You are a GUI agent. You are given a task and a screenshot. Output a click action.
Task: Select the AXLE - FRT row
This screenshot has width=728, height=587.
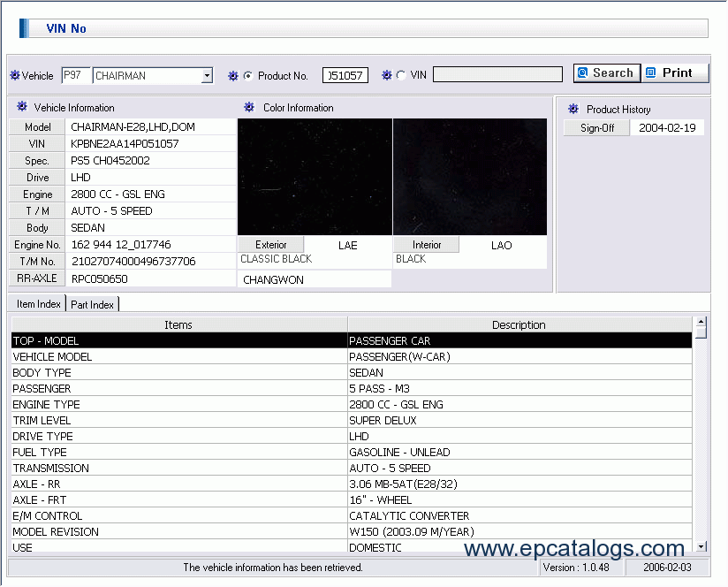click(352, 499)
